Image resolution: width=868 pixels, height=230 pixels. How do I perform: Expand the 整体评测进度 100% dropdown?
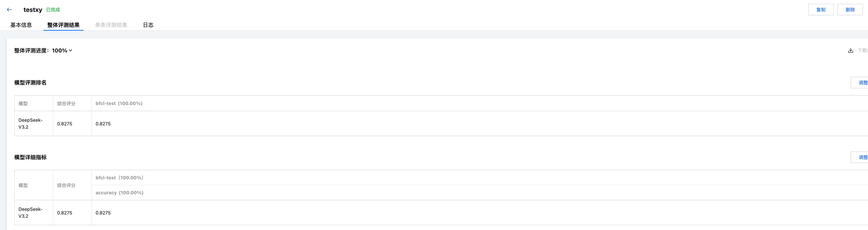point(70,50)
